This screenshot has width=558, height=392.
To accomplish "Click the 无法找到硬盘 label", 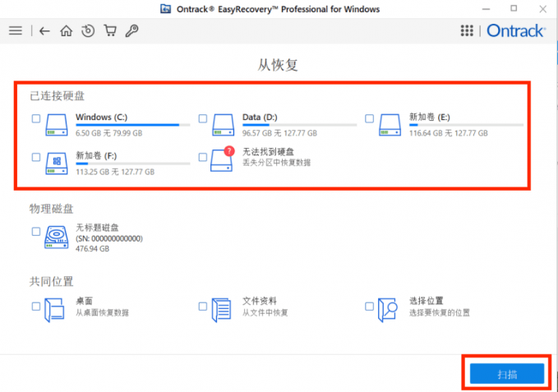I will click(268, 152).
